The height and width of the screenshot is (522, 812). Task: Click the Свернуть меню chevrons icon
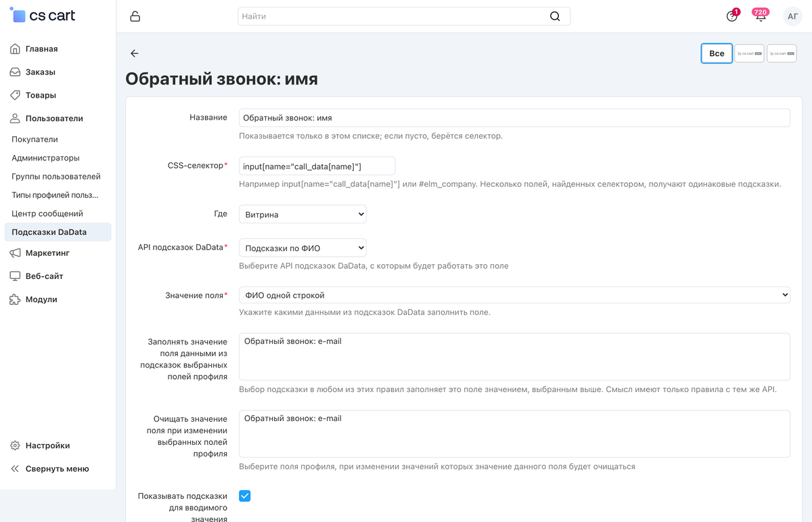(x=15, y=469)
